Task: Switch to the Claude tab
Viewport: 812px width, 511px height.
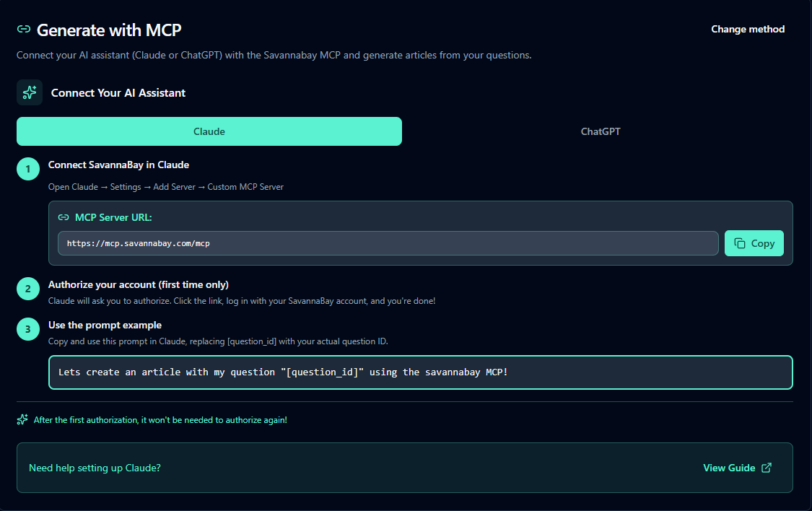Action: point(209,131)
